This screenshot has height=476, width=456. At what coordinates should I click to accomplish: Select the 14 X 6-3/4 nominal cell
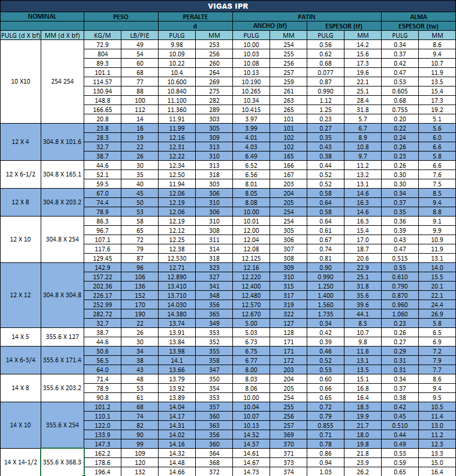tap(20, 360)
